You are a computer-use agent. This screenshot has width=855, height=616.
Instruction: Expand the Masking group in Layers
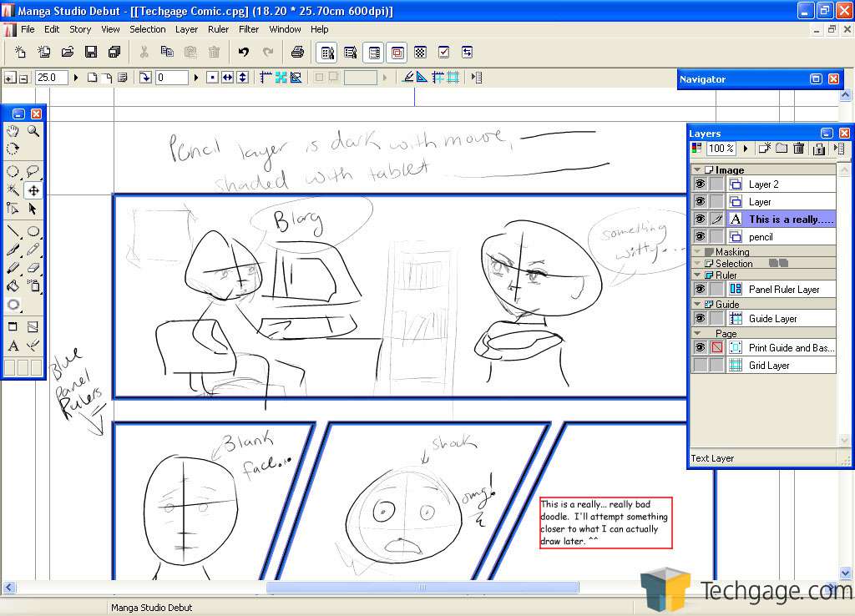pos(697,252)
